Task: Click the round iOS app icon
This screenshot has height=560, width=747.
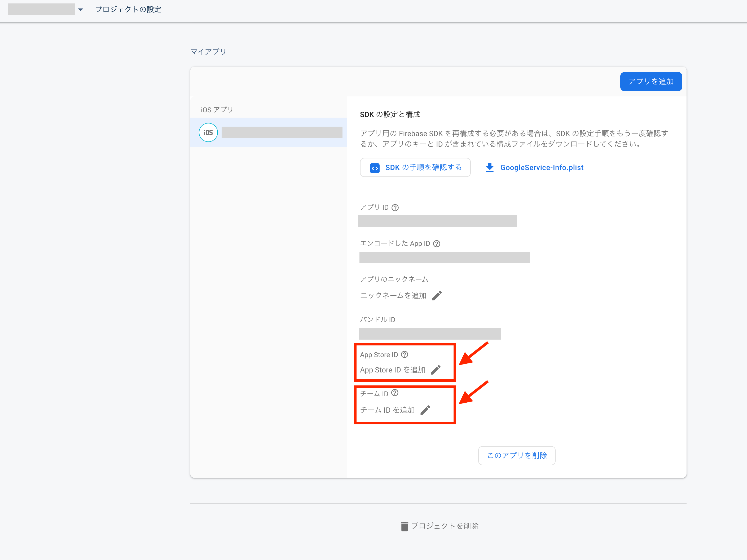Action: point(208,132)
